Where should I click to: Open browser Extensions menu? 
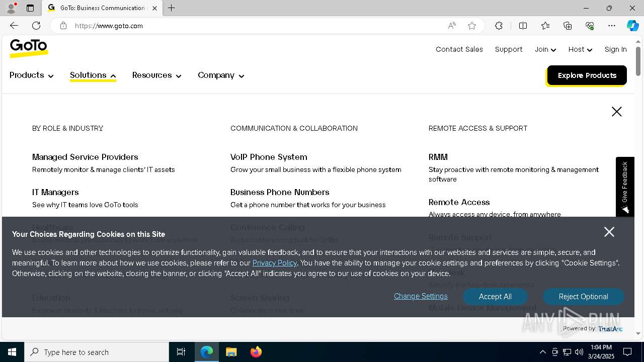tap(499, 26)
